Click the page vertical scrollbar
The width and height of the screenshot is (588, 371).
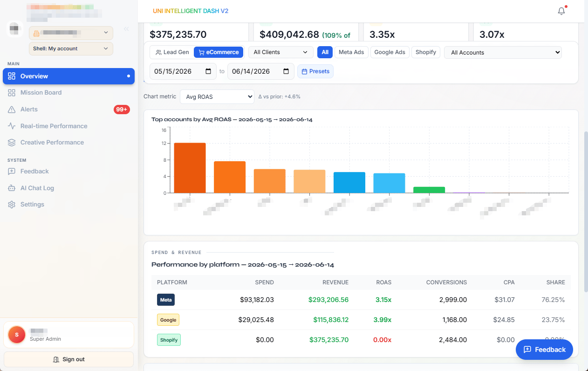[585, 212]
